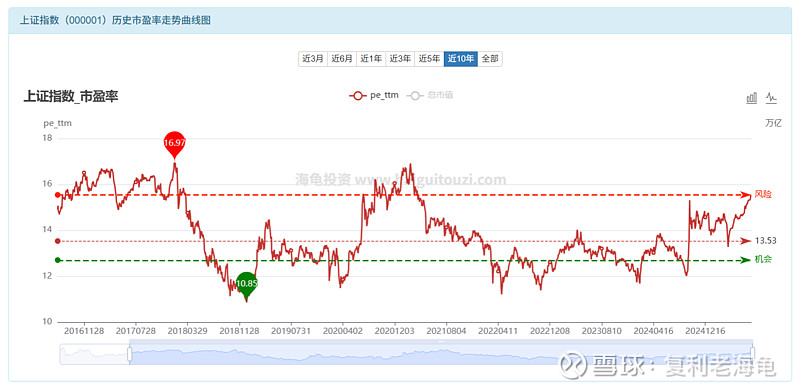Click the pe_ttm y-axis title

[57, 123]
